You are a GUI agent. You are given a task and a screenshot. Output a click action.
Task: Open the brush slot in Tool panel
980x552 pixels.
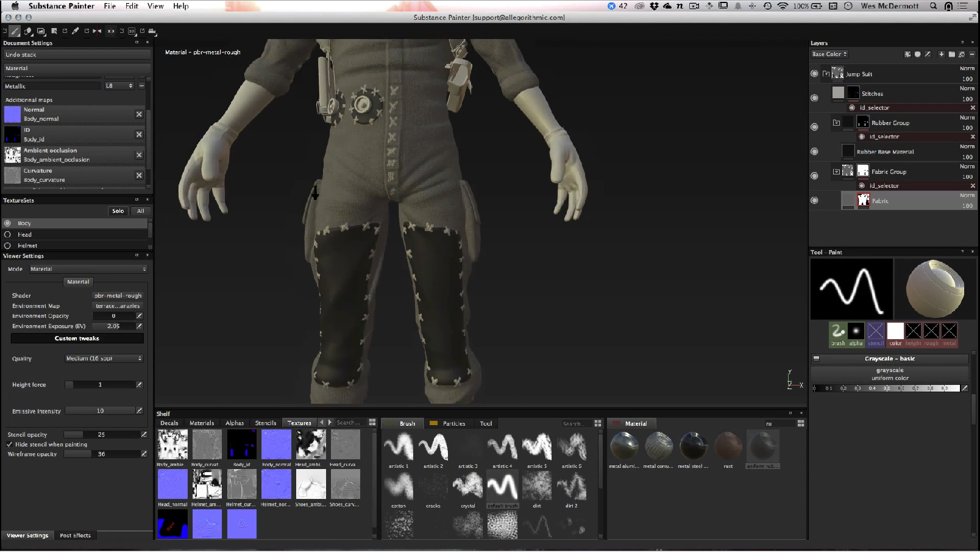tap(838, 334)
